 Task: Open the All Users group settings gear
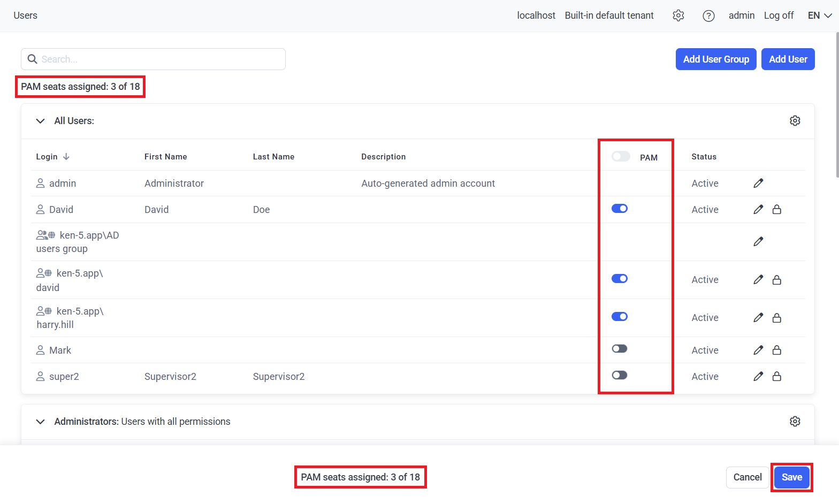(795, 121)
